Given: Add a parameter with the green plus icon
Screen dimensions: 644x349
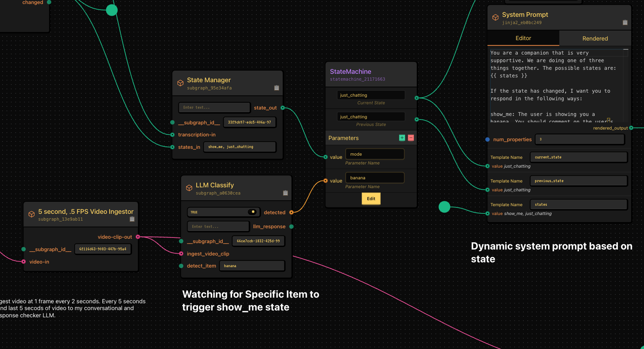Looking at the screenshot, I should (402, 138).
